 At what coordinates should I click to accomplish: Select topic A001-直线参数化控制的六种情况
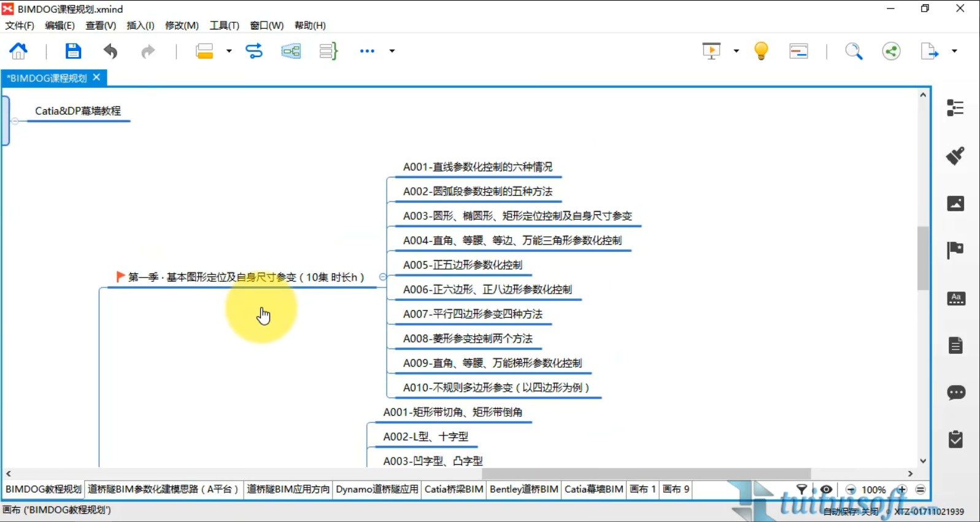(x=477, y=167)
